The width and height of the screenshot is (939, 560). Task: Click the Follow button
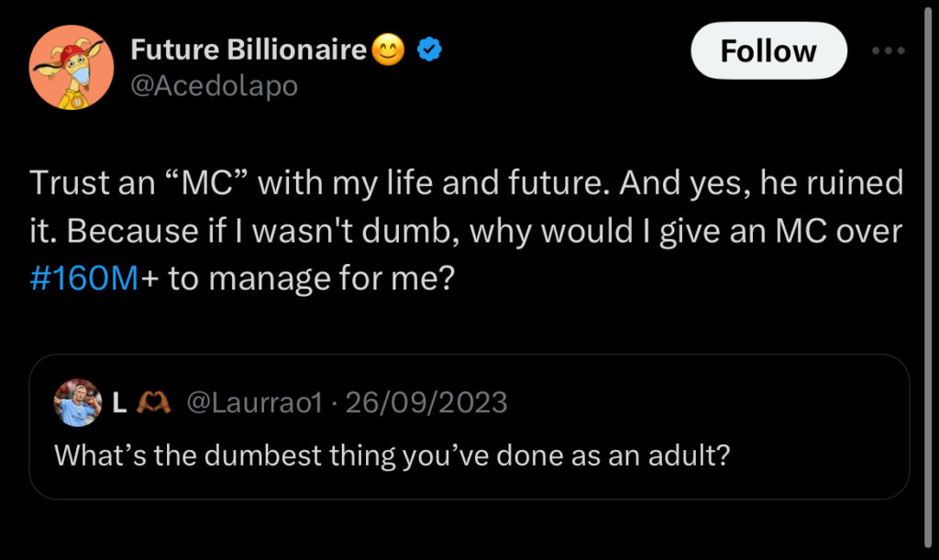point(768,51)
